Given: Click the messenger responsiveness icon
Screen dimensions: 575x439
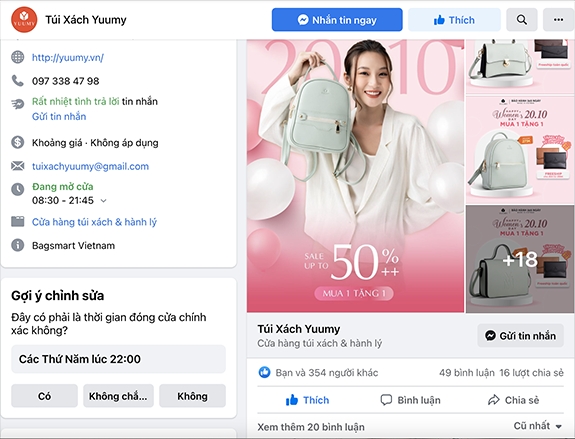Looking at the screenshot, I should pyautogui.click(x=18, y=104).
